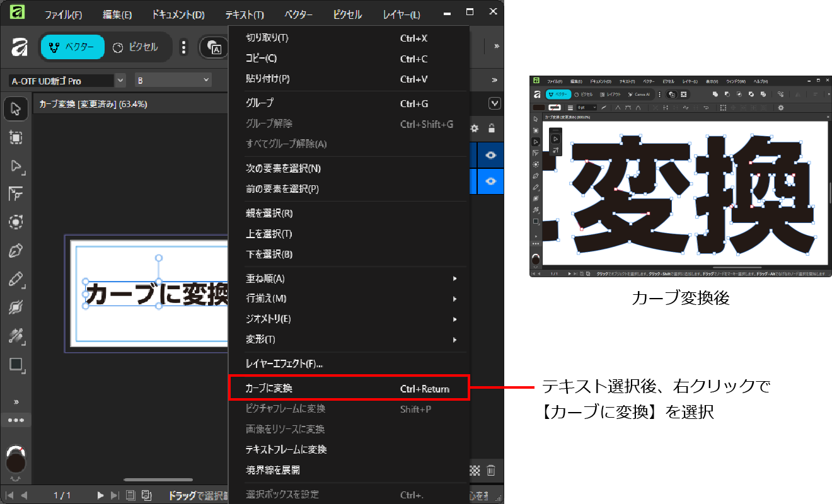The image size is (832, 504).
Task: Click レイヤーエフェクト(F)... entry
Action: [x=284, y=364]
